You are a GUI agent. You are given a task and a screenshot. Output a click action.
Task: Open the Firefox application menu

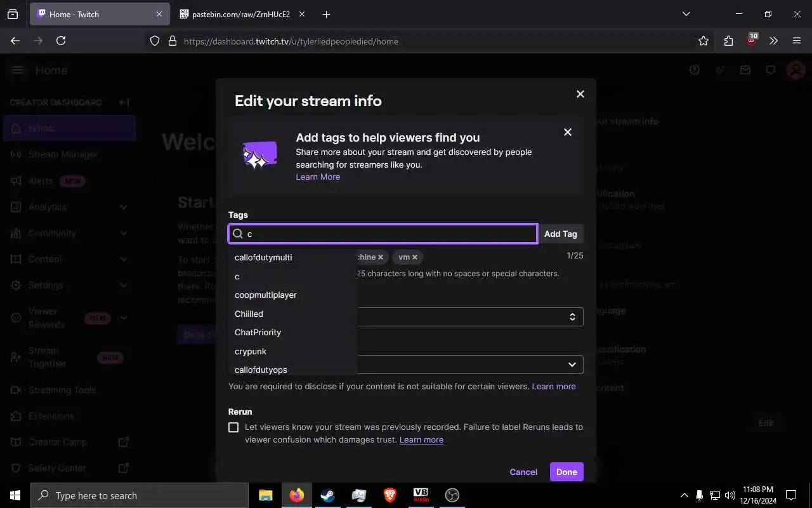click(x=797, y=41)
